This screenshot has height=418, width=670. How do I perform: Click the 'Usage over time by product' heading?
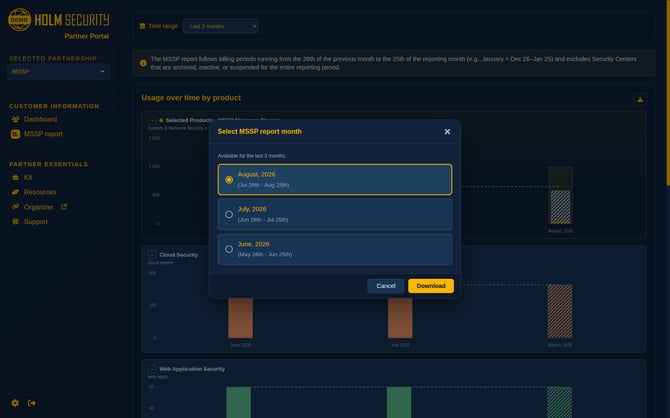tap(191, 98)
